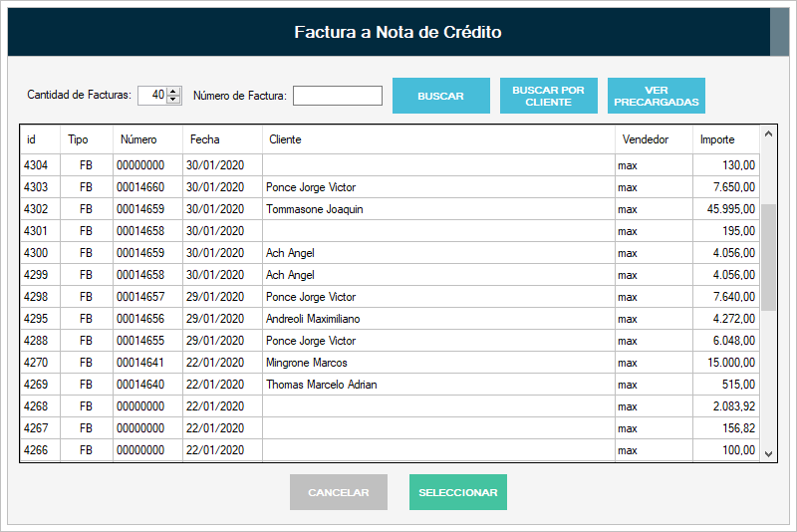797x532 pixels.
Task: Click the scroll down arrow of invoice list
Action: point(768,453)
